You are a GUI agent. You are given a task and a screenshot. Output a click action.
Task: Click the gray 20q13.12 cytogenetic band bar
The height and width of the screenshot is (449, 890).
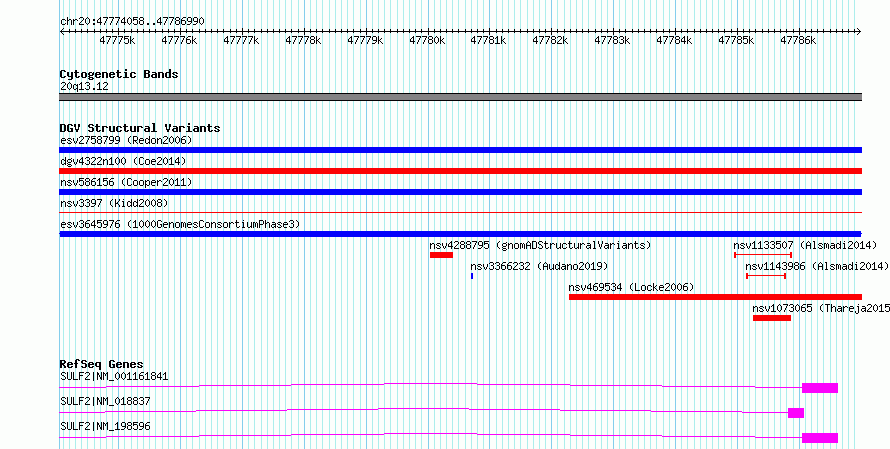click(x=460, y=97)
